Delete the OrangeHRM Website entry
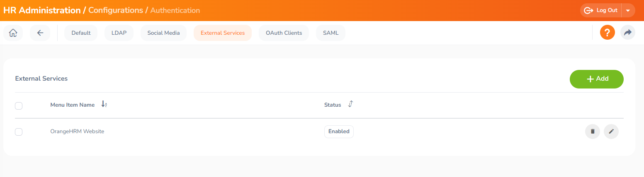 tap(592, 132)
